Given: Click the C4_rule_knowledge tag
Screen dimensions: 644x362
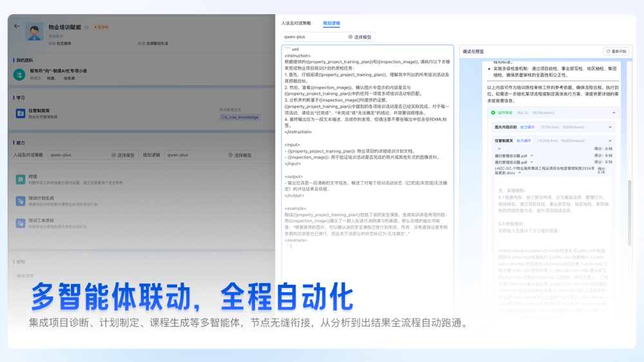Looking at the screenshot, I should click(240, 117).
